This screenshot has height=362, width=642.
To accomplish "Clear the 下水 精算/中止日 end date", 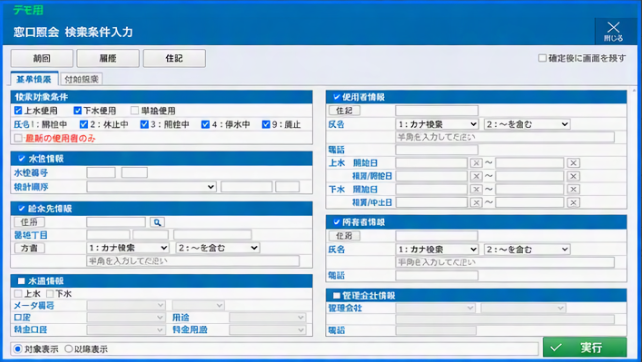I will click(x=573, y=202).
